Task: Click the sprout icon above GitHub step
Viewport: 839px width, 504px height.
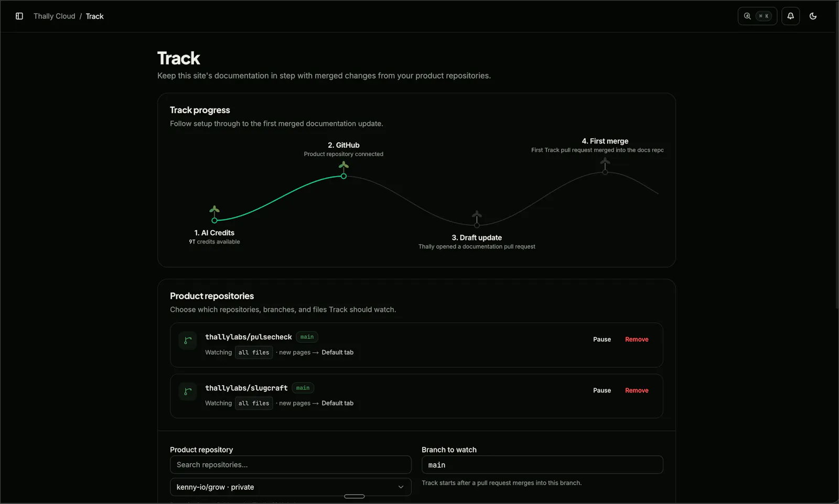Action: pyautogui.click(x=343, y=167)
